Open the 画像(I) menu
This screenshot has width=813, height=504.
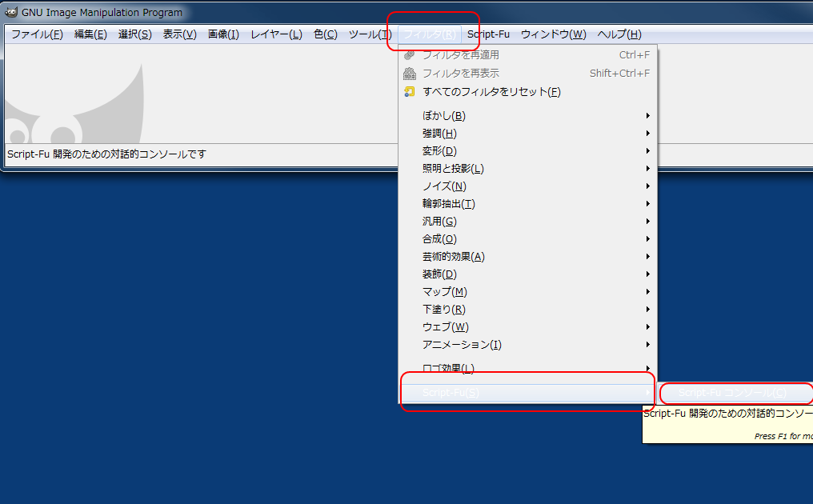[223, 34]
